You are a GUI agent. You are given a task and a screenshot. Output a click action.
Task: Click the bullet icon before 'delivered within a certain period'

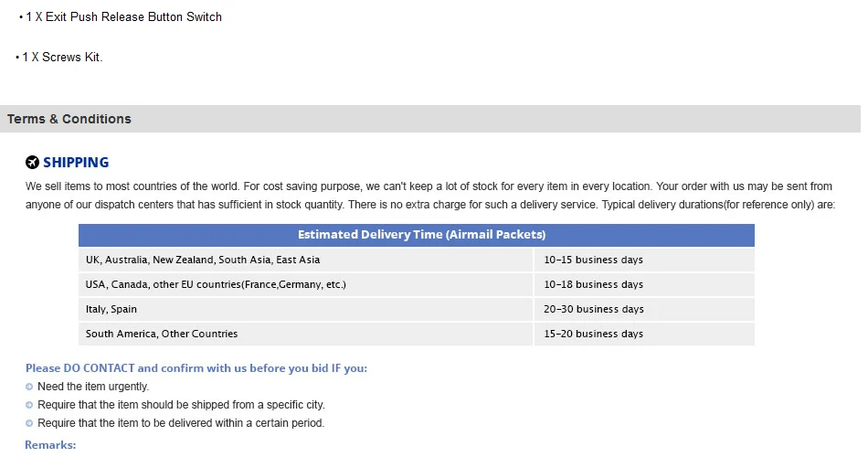tap(29, 423)
